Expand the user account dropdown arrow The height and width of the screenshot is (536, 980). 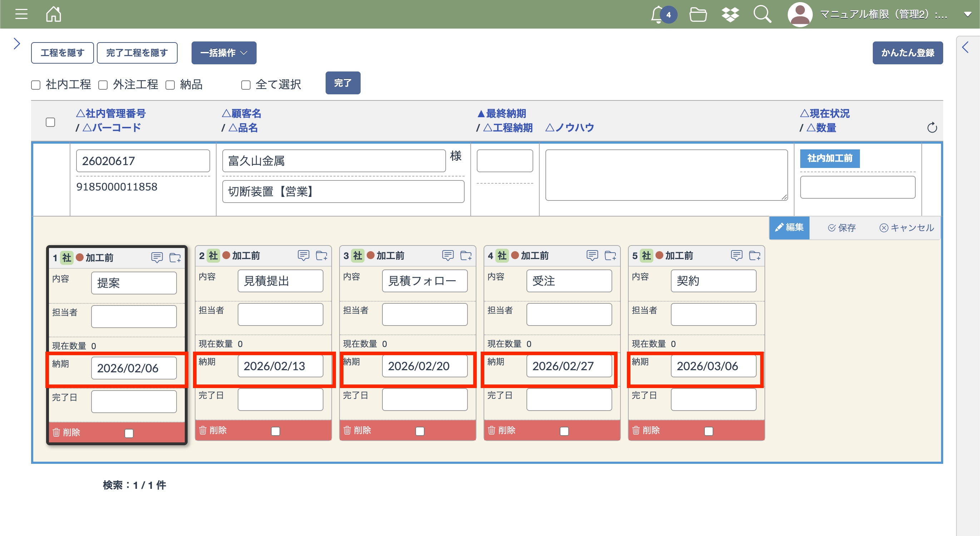coord(967,14)
